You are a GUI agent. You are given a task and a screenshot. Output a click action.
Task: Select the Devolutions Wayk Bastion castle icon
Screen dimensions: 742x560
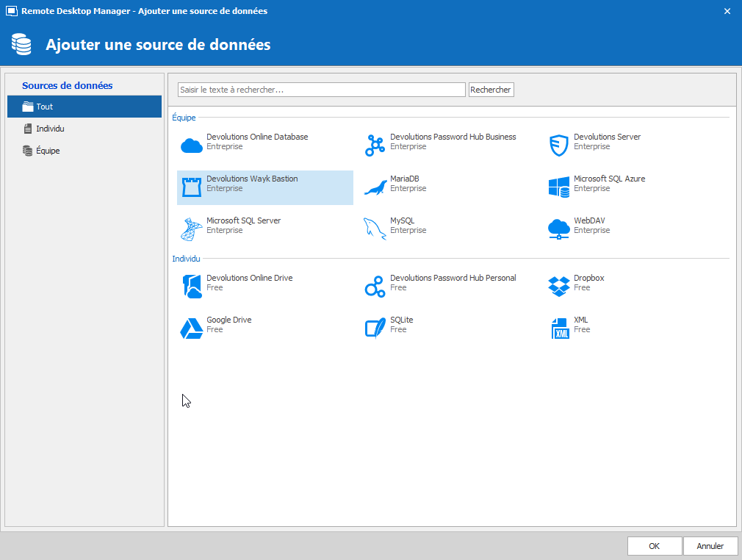click(192, 187)
